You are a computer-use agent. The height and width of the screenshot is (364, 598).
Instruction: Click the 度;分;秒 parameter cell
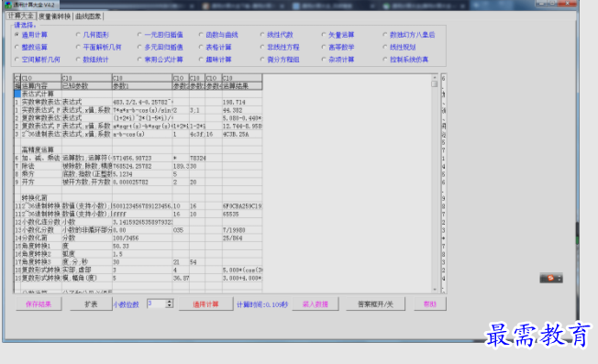[x=86, y=262]
